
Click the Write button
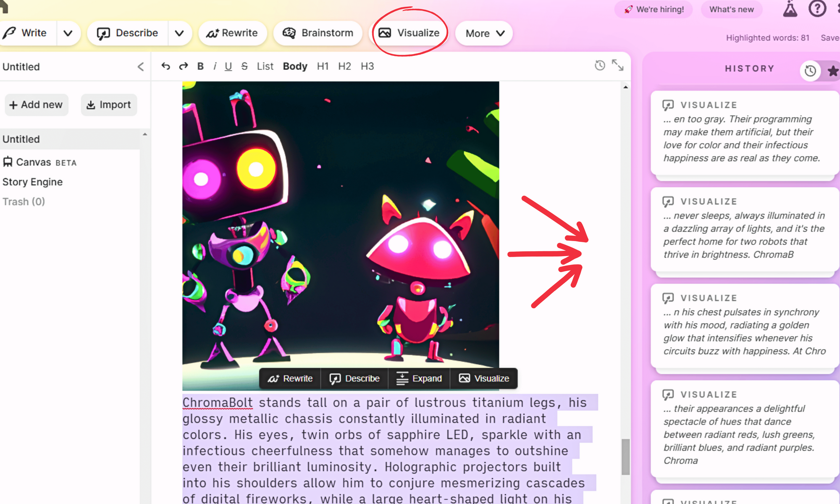pyautogui.click(x=26, y=33)
